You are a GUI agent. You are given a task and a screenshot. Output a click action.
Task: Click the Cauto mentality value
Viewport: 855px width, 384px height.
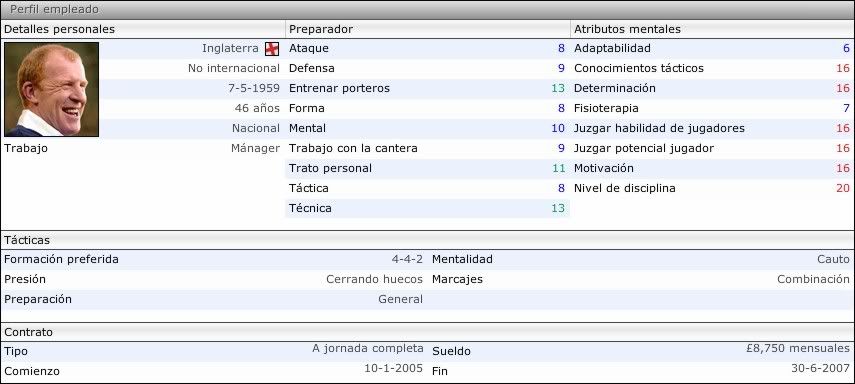pos(833,259)
